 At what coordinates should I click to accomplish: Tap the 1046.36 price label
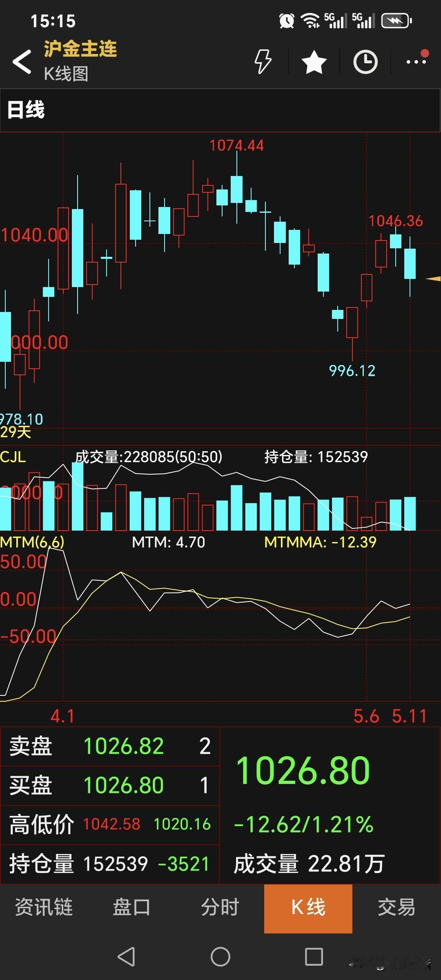396,221
